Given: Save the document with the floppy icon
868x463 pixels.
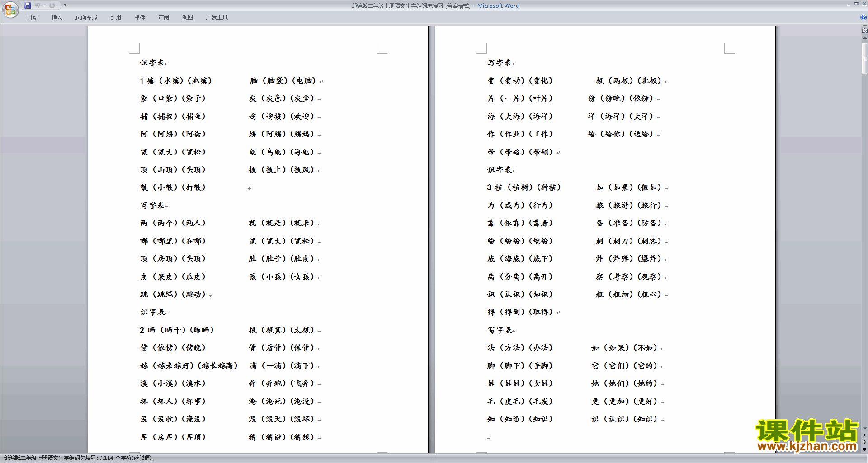Looking at the screenshot, I should [x=28, y=5].
